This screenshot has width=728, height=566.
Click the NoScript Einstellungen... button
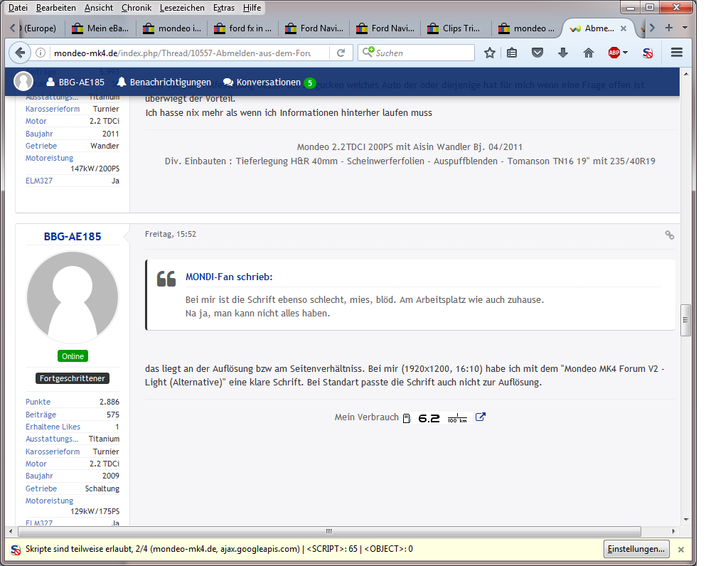point(636,549)
